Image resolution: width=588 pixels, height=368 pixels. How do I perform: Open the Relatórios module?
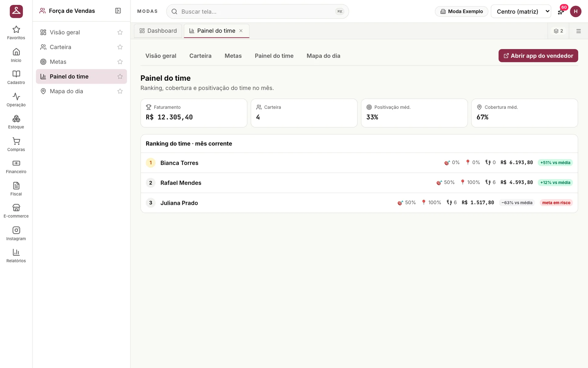16,256
